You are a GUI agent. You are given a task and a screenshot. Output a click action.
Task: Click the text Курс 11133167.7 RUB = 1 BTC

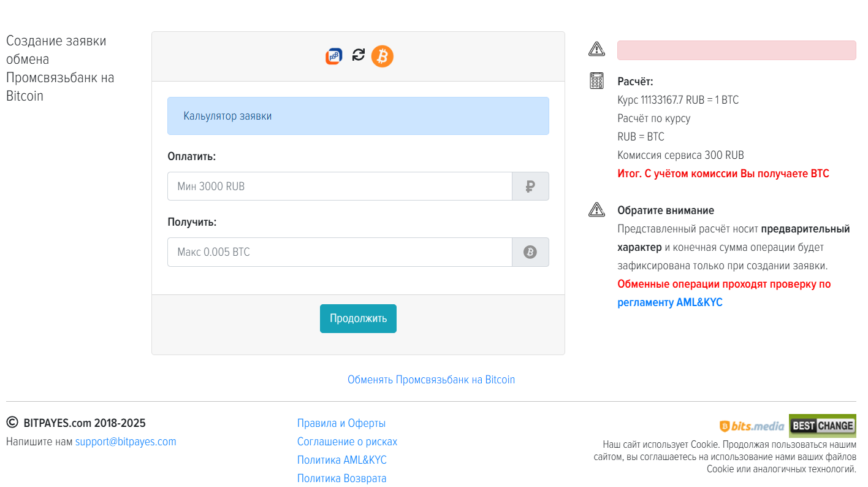pos(678,100)
